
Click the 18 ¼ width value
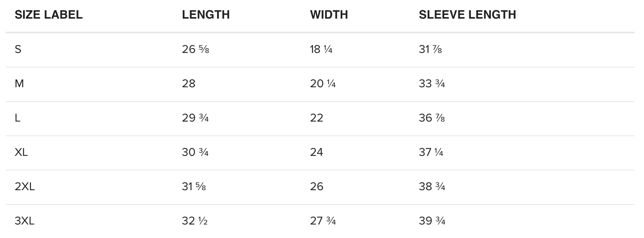point(321,49)
